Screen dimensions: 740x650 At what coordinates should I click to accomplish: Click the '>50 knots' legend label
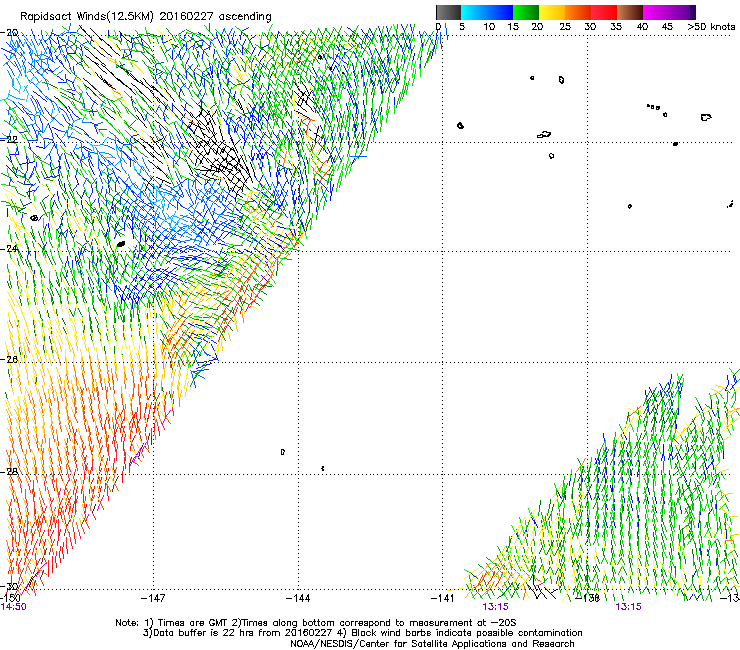pyautogui.click(x=711, y=26)
